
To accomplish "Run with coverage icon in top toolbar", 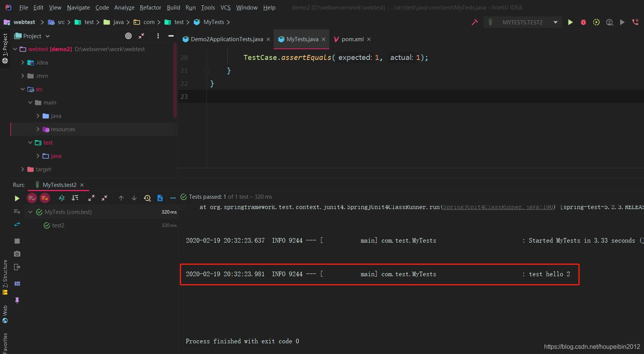I will (596, 22).
